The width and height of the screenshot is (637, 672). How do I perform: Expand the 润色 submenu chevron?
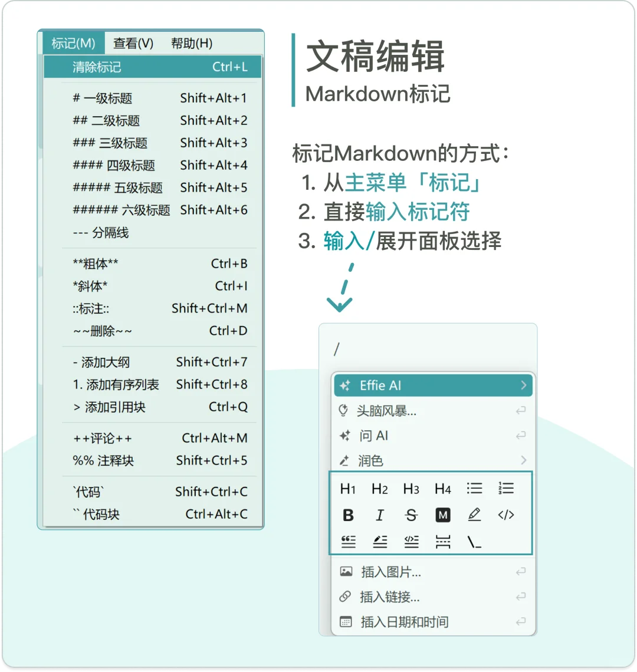[523, 460]
